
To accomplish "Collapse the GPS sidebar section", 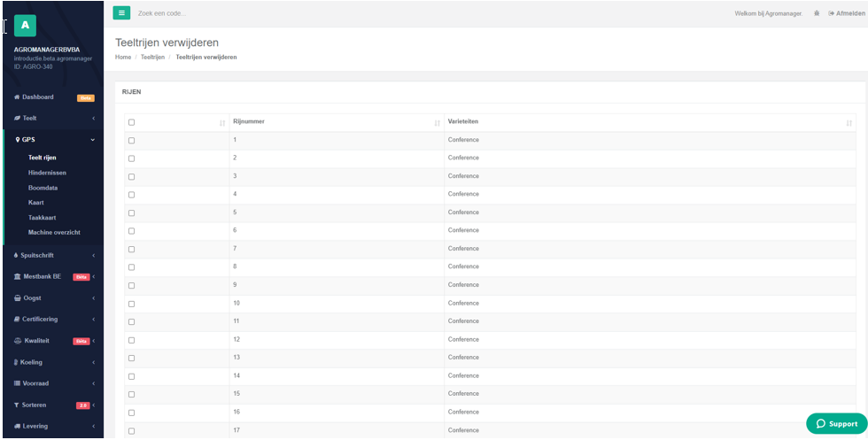I will coord(53,140).
